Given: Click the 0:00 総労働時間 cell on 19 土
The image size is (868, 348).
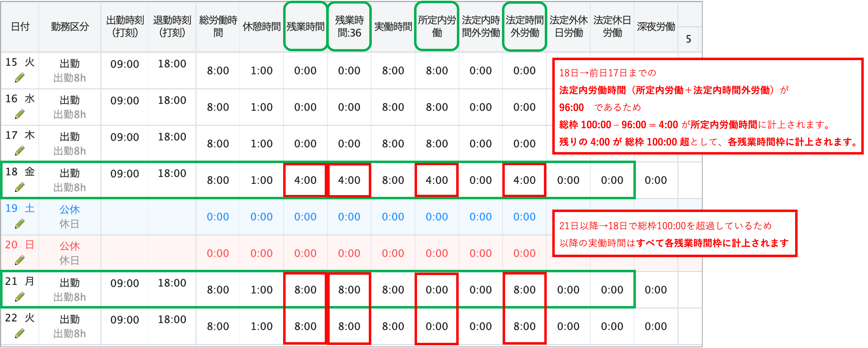Looking at the screenshot, I should (218, 216).
